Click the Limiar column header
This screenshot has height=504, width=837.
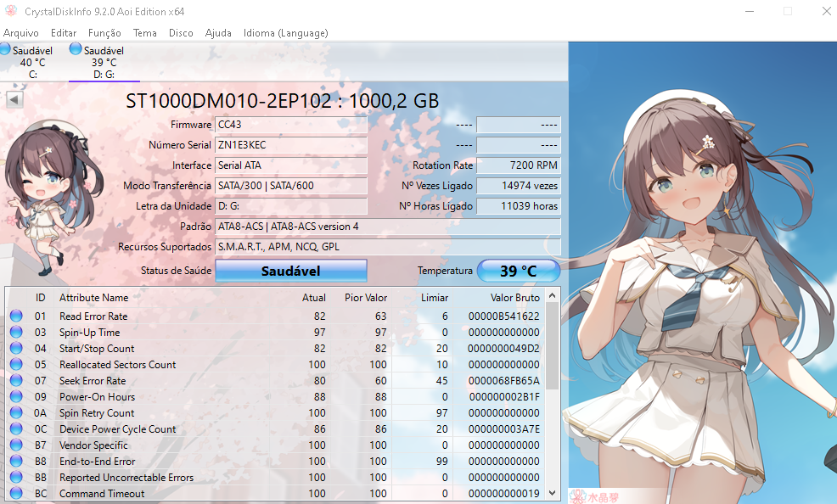435,298
